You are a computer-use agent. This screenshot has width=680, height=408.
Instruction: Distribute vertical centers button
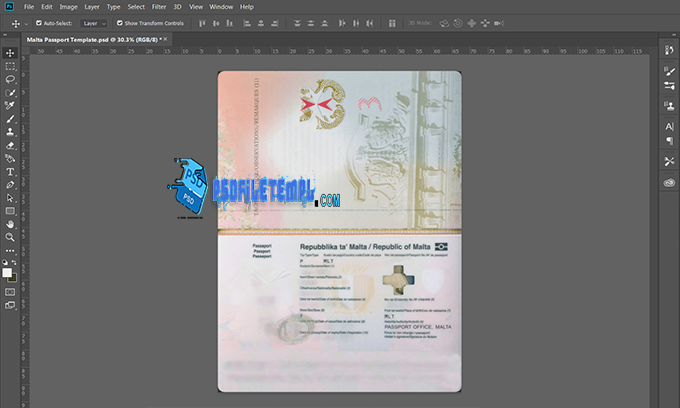point(311,23)
